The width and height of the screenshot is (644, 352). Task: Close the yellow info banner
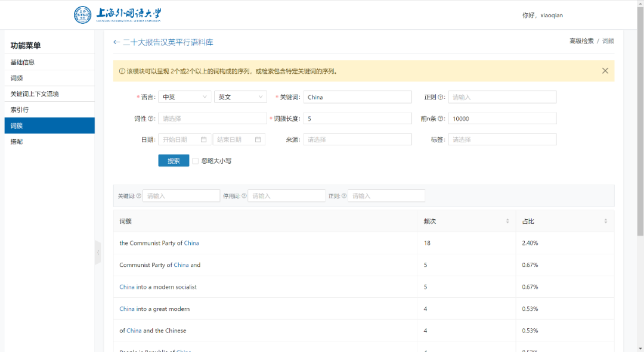tap(605, 71)
